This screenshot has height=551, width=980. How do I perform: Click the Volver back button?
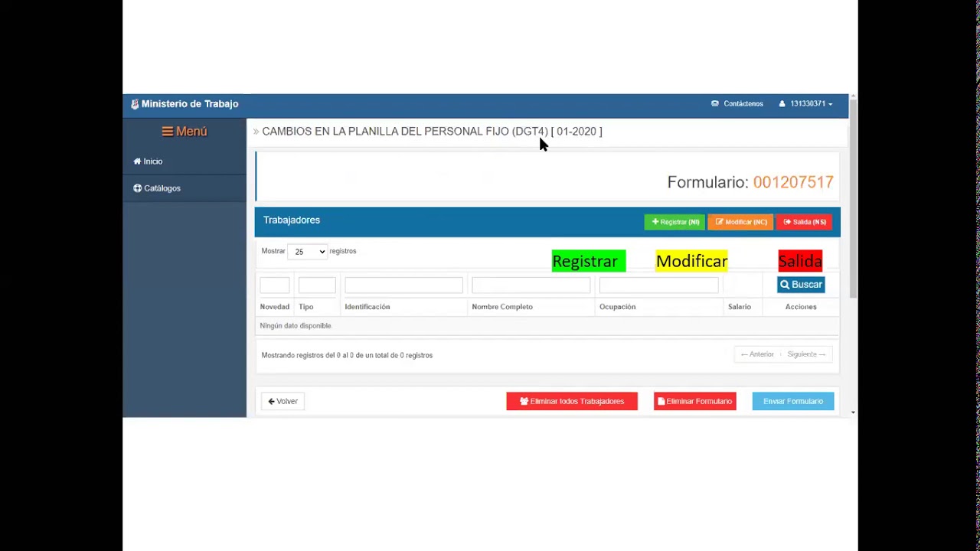[283, 401]
